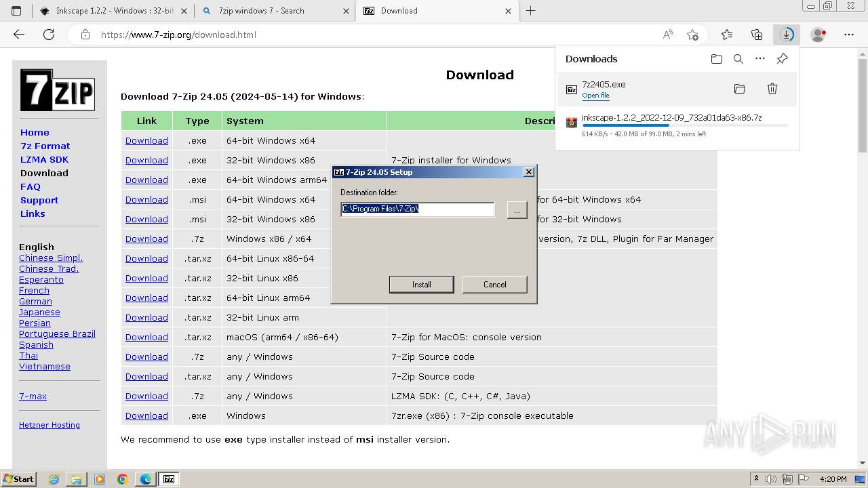Close the 7-Zip 24.05 Setup dialog
This screenshot has width=868, height=488.
[x=529, y=172]
